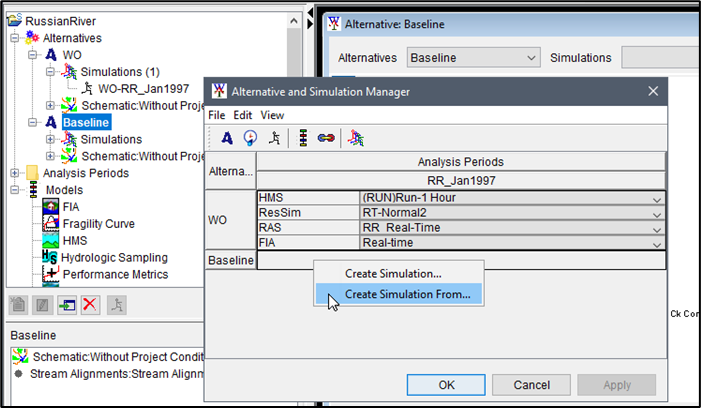
Task: Select the FIA model in the tree
Action: pyautogui.click(x=71, y=207)
